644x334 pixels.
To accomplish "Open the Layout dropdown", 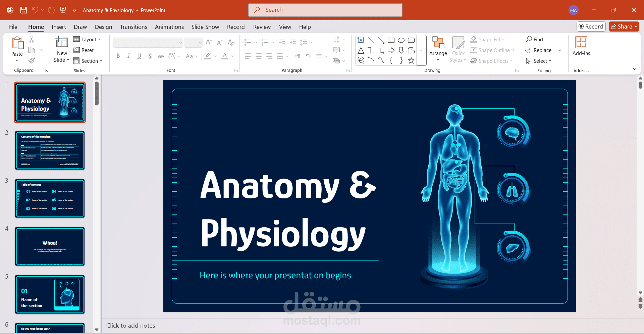I will [x=87, y=39].
